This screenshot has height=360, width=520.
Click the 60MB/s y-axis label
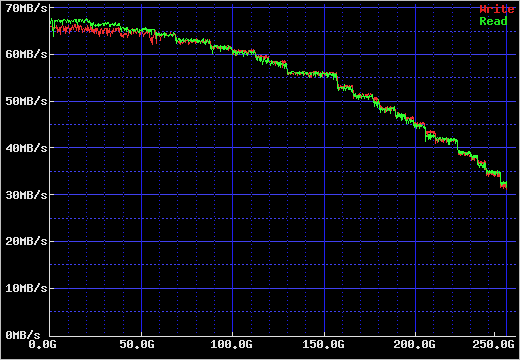point(26,54)
